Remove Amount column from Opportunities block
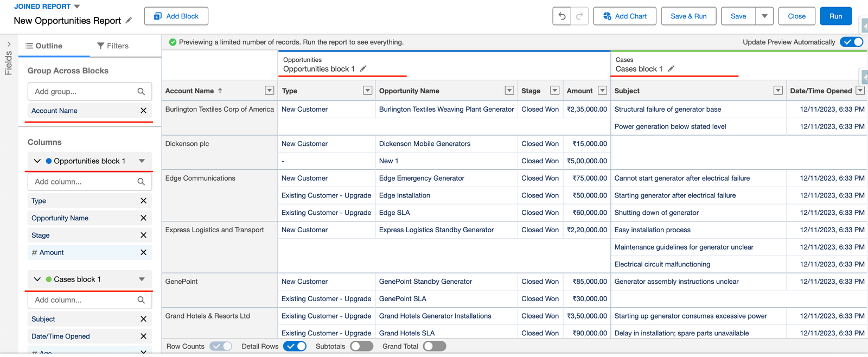Image resolution: width=868 pixels, height=357 pixels. coord(143,252)
